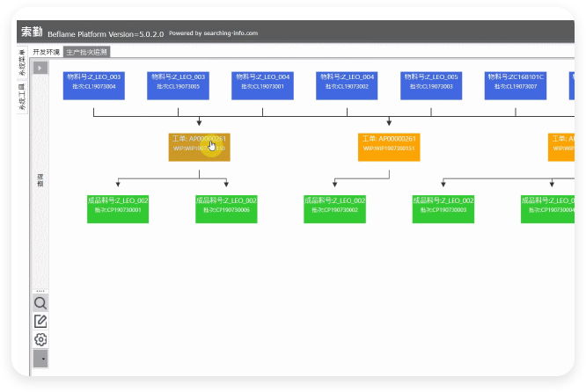Select material node Z_LEO_003 batch CL19073004
Viewport: 586px width, 392px height.
pos(93,85)
